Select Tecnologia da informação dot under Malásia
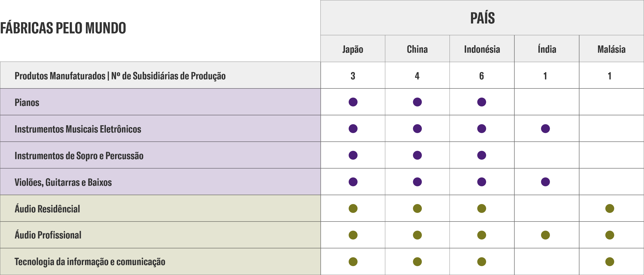Screen dimensions: 644x275 coord(610,262)
